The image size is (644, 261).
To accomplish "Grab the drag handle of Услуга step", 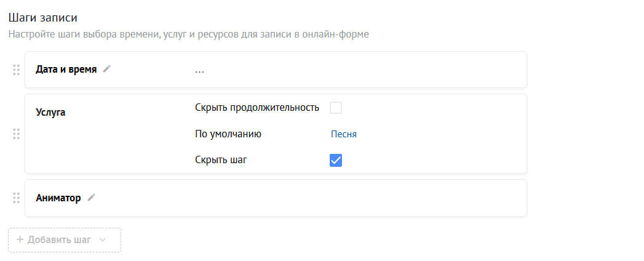I will [16, 134].
